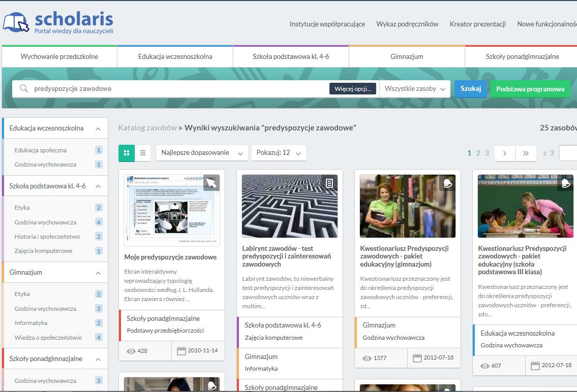Switch to grid view layout
The width and height of the screenshot is (577, 392).
127,153
